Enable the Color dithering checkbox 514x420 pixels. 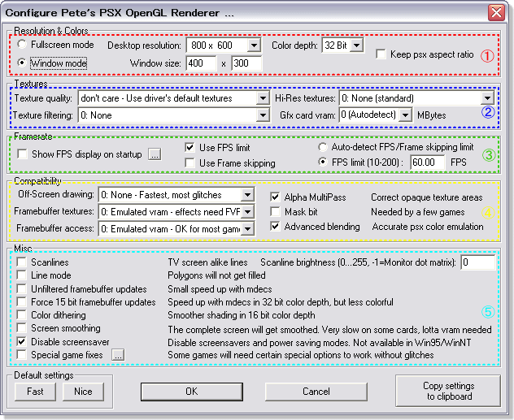22,315
